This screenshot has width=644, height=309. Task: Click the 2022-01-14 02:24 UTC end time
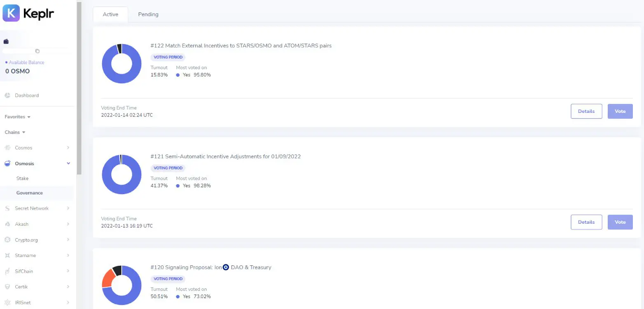pos(127,115)
